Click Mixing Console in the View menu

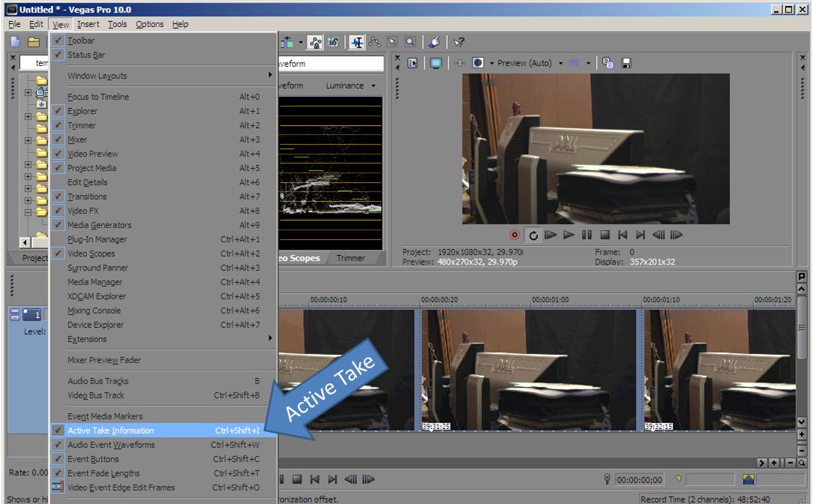click(94, 310)
